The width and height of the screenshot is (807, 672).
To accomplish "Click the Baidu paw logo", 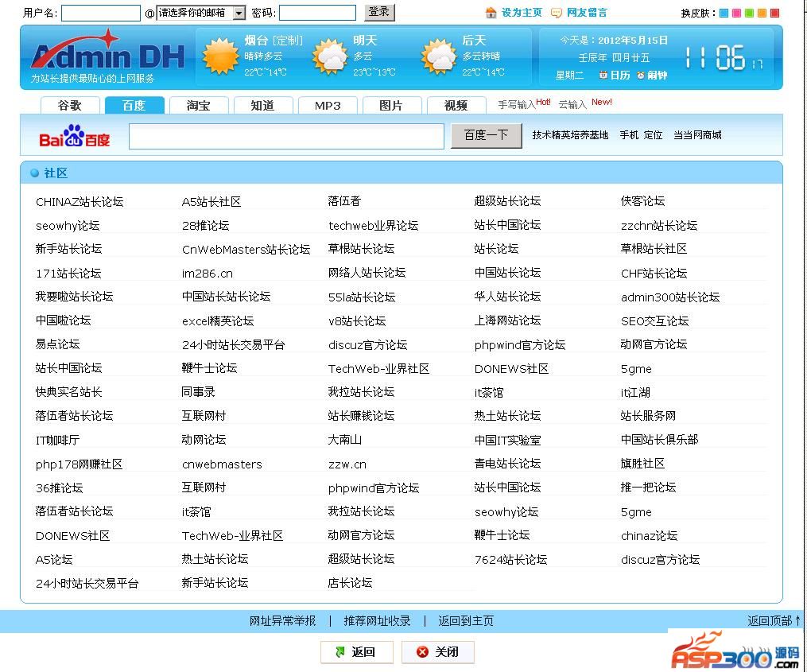I will [74, 135].
